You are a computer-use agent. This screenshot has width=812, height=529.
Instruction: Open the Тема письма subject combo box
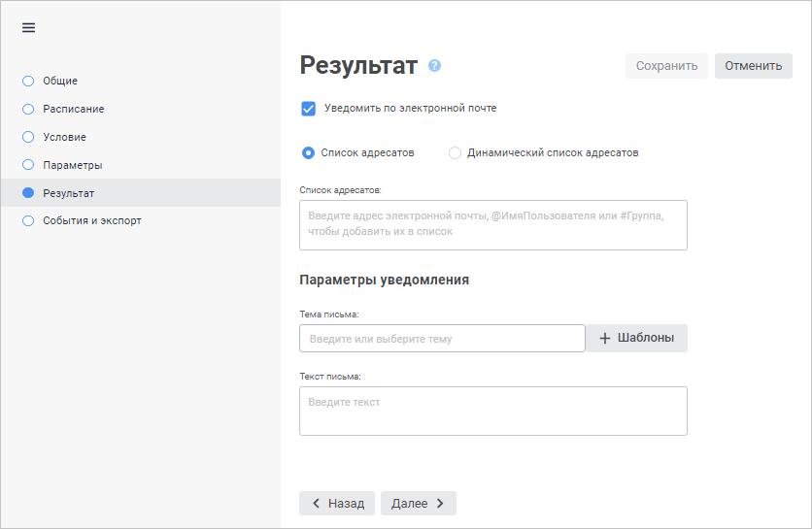click(442, 339)
